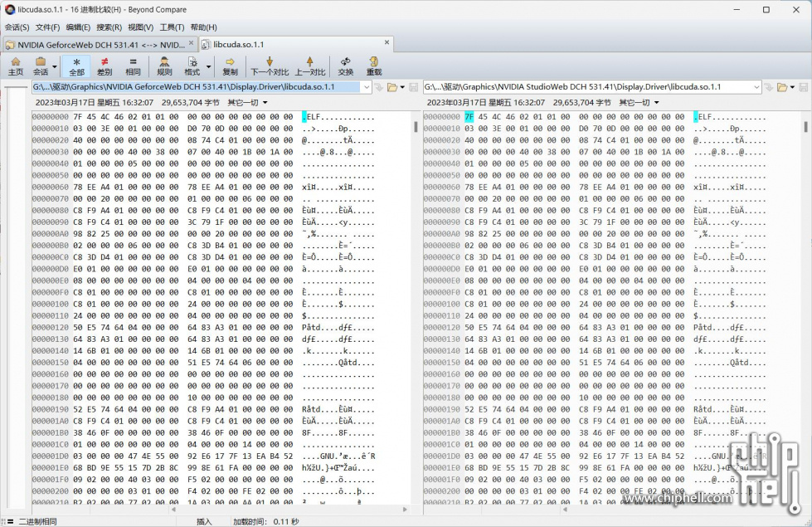Click the right pane browse folder icon

(782, 87)
